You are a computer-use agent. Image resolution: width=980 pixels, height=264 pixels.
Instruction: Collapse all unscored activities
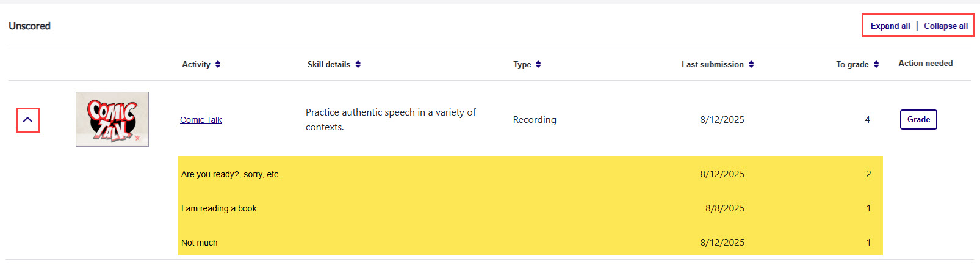coord(945,26)
